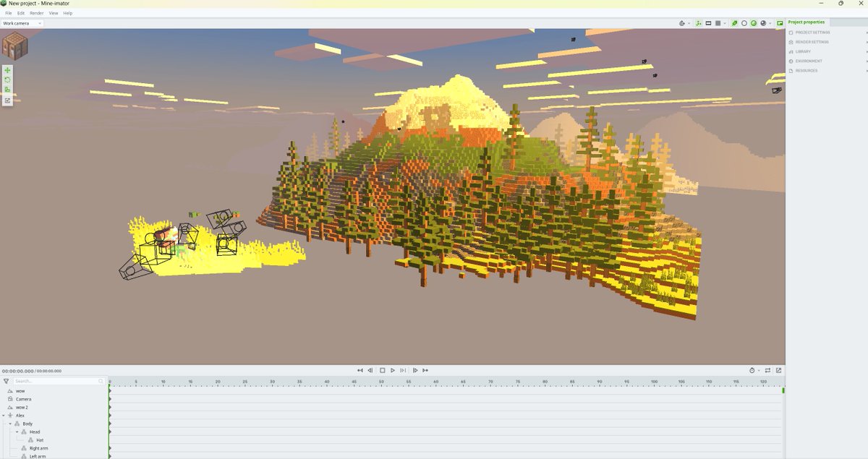Toggle the green lighting/effects leaf icon
The height and width of the screenshot is (459, 868).
(734, 23)
